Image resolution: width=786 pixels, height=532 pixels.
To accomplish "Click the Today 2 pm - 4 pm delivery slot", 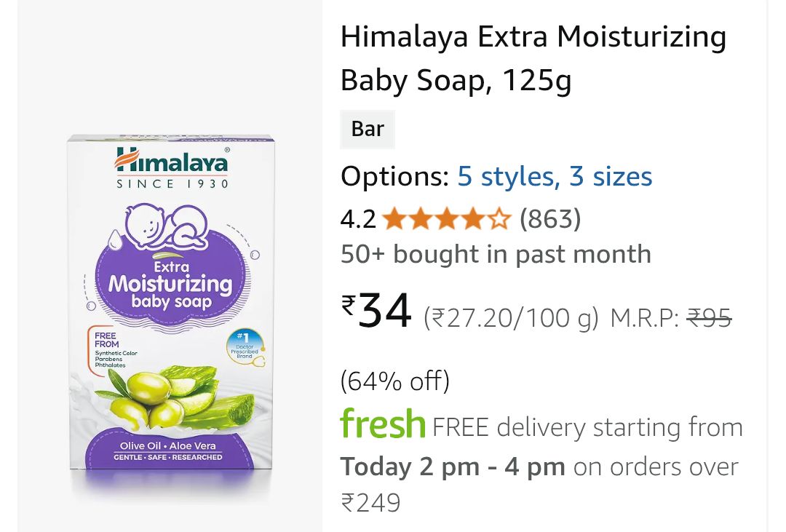I will [453, 467].
